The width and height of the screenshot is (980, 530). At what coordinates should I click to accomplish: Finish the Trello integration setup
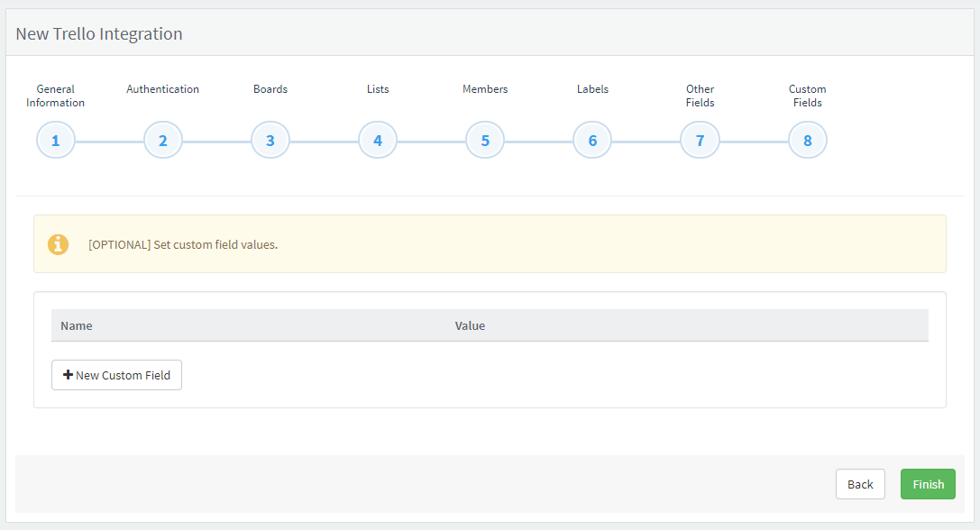pyautogui.click(x=928, y=484)
